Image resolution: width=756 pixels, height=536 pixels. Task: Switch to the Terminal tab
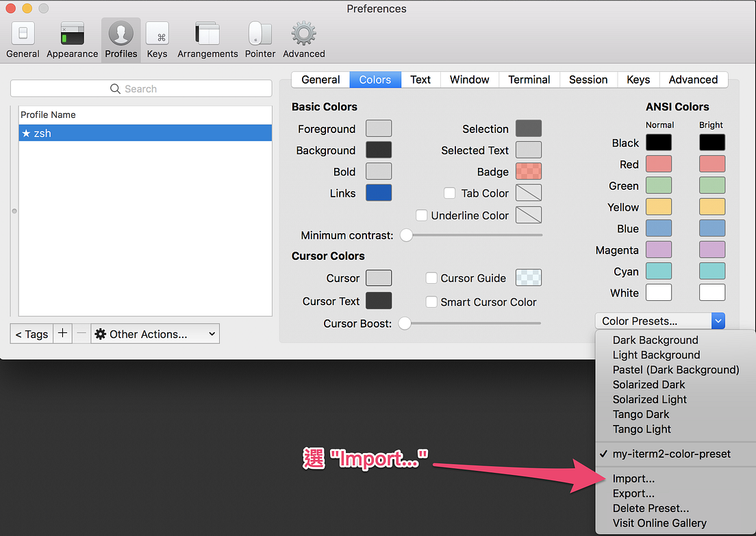(529, 80)
